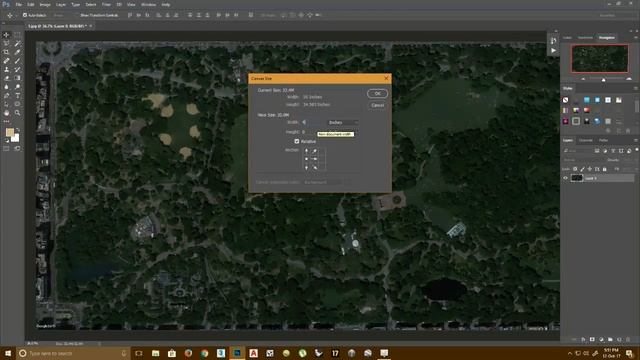Click the background color swatch

pyautogui.click(x=15, y=138)
